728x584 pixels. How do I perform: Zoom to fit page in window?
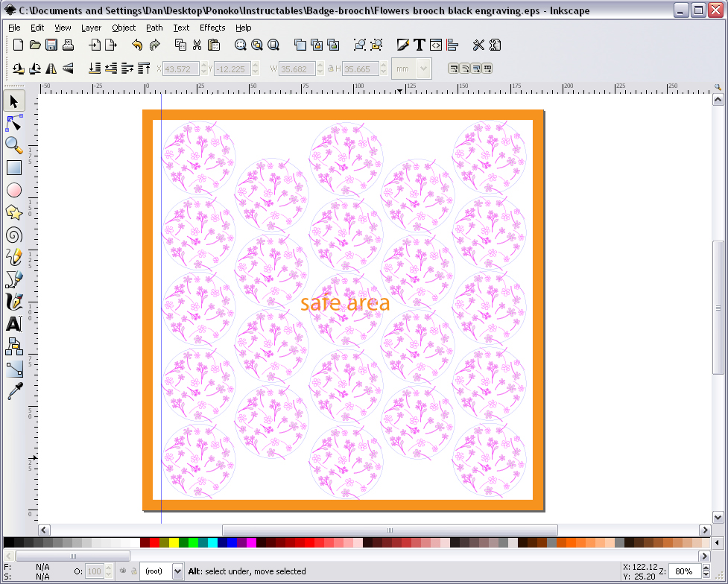273,45
